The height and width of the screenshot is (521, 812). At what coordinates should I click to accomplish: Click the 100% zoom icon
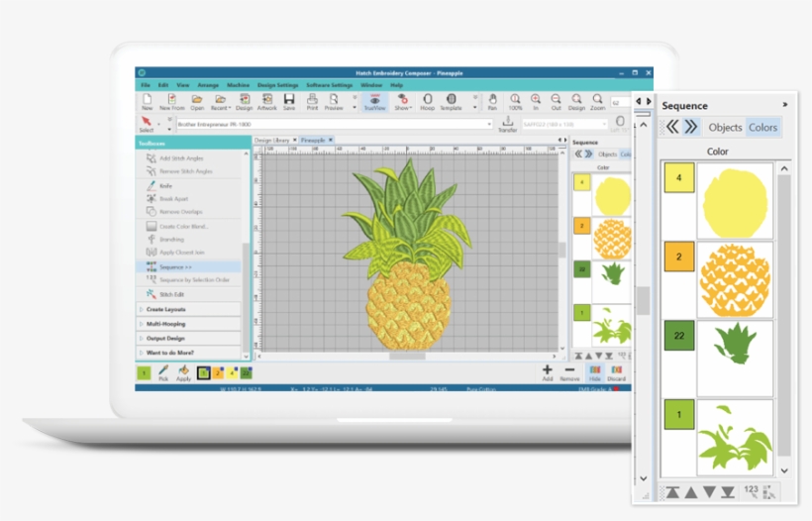(515, 101)
